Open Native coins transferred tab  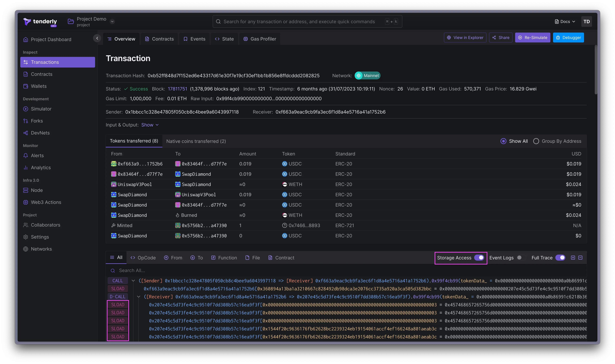[x=196, y=141]
